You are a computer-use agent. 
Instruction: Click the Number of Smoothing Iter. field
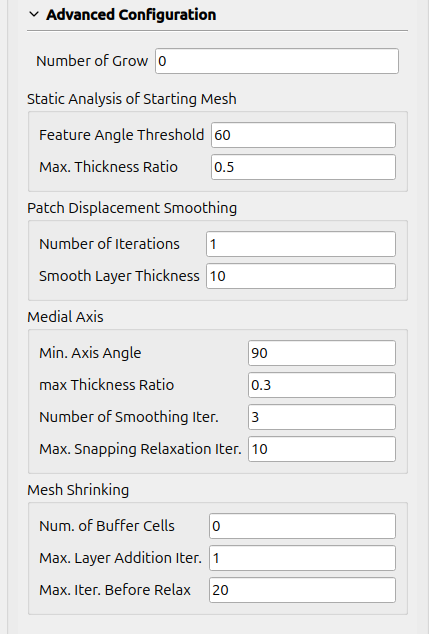click(x=322, y=417)
